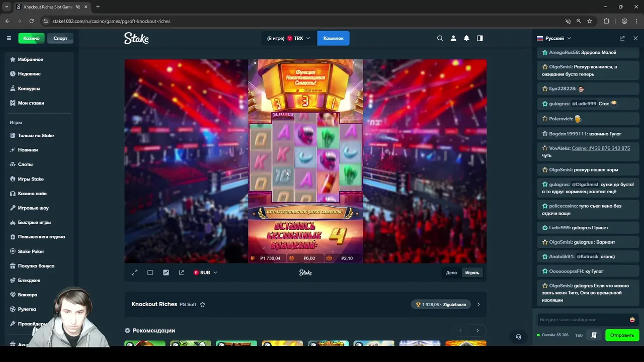Open notifications bell icon
The height and width of the screenshot is (362, 644).
click(466, 38)
